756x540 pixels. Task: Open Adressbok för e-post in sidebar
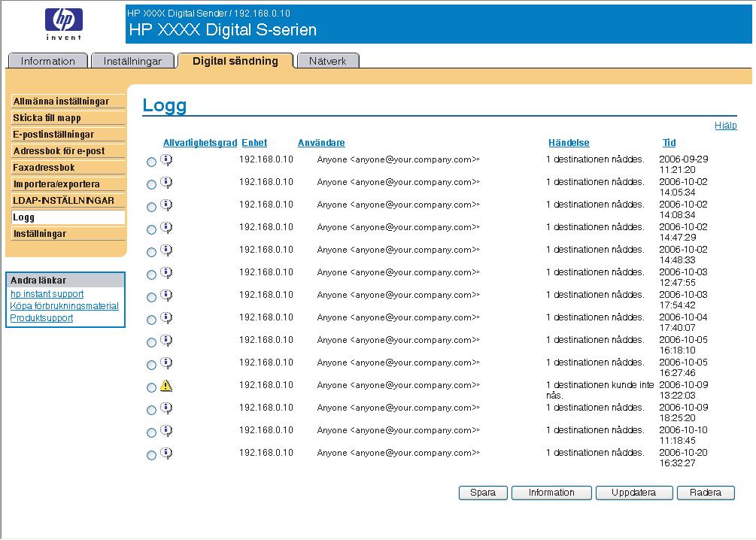[68, 151]
